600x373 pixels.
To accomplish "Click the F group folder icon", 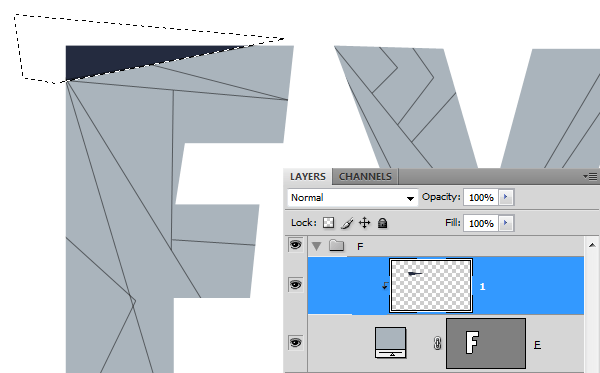I will click(336, 245).
